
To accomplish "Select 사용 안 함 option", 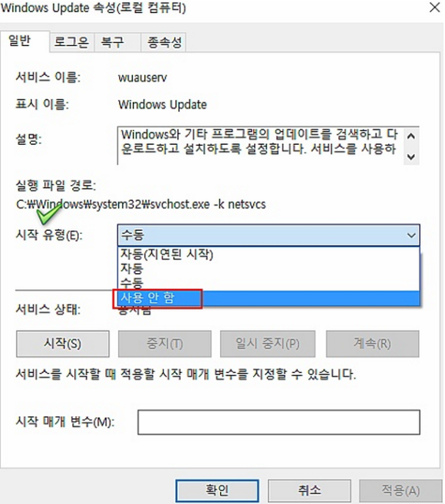I will (x=269, y=298).
